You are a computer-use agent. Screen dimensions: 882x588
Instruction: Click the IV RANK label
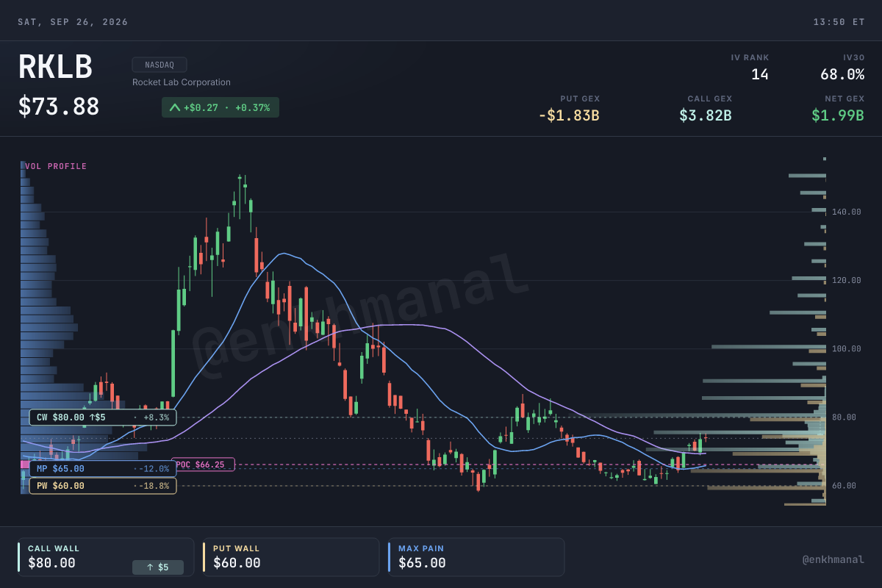pos(750,57)
